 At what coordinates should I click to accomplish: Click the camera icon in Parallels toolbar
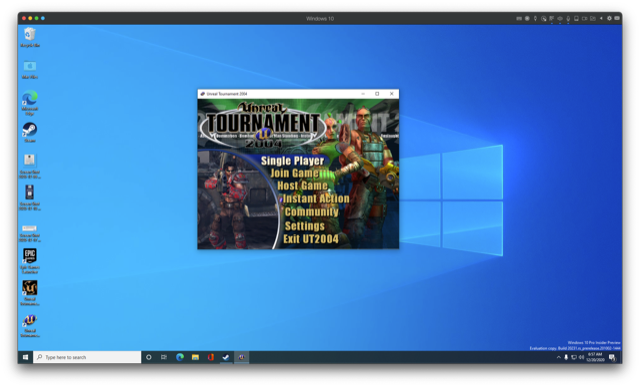coord(584,18)
